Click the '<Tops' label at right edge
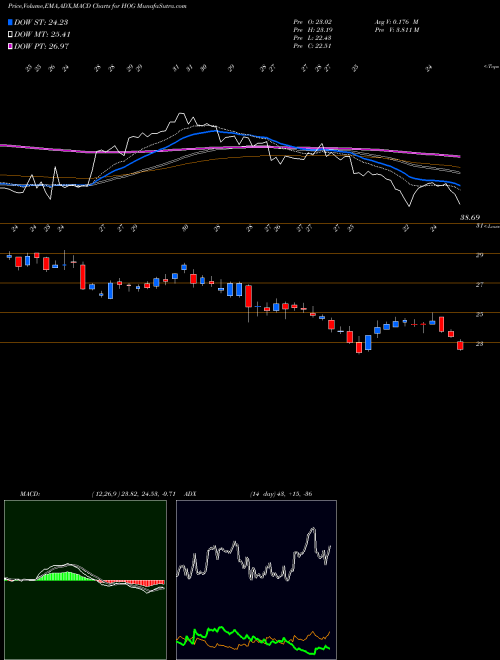Image resolution: width=500 pixels, height=660 pixels. (491, 67)
